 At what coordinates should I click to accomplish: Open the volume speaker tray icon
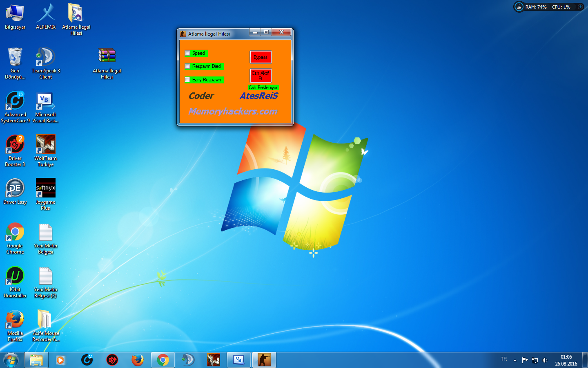[x=545, y=360]
